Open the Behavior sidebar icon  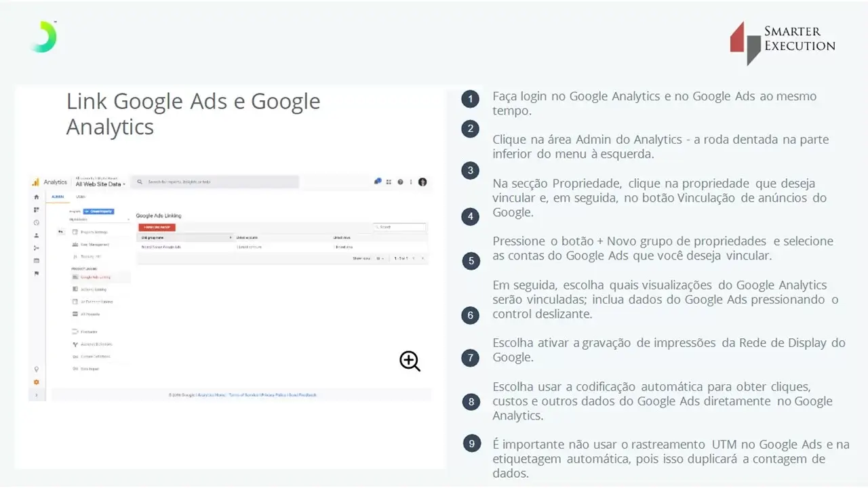pos(37,260)
